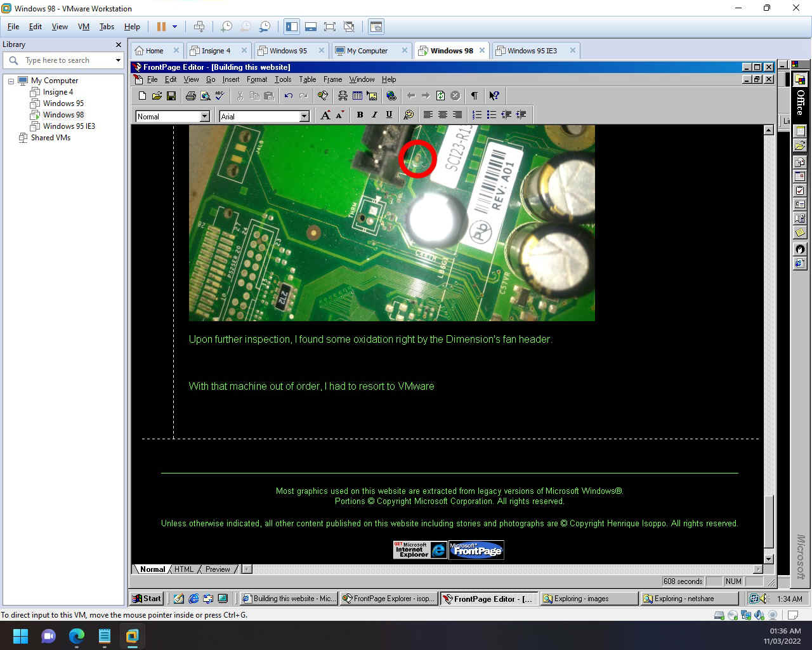Image resolution: width=812 pixels, height=650 pixels.
Task: Open Preview in Browser icon
Action: click(206, 96)
